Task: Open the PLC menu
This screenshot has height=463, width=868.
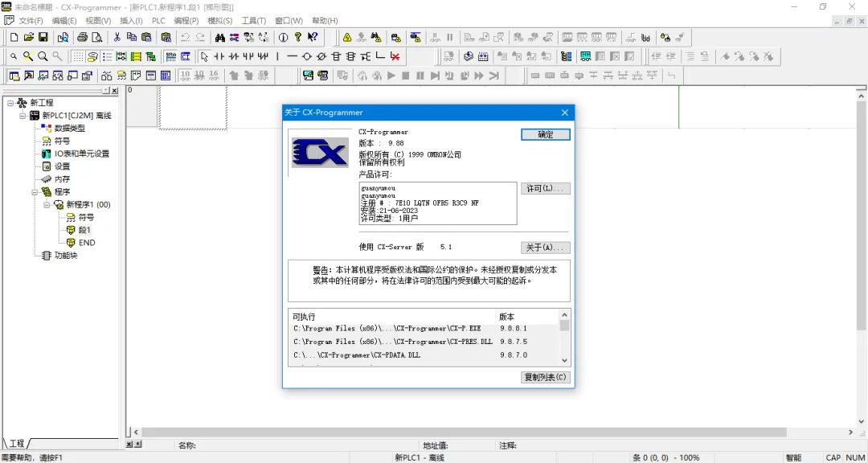Action: click(x=158, y=20)
